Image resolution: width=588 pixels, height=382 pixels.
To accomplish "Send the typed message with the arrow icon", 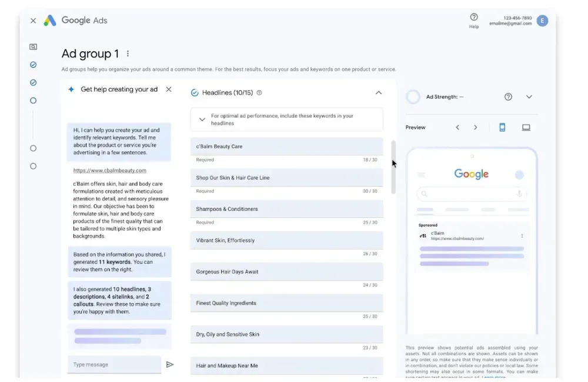I will point(170,364).
